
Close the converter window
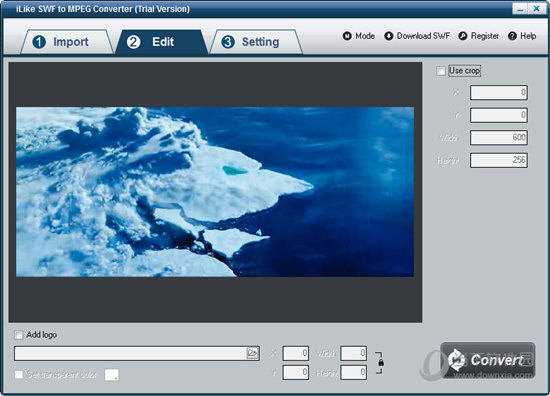[537, 9]
